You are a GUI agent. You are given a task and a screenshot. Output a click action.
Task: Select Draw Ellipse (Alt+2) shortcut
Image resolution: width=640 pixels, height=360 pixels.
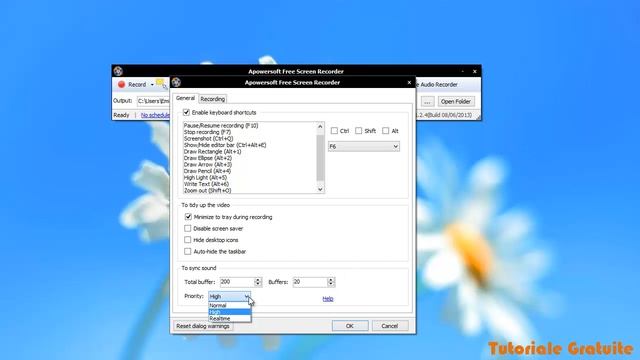(208, 158)
